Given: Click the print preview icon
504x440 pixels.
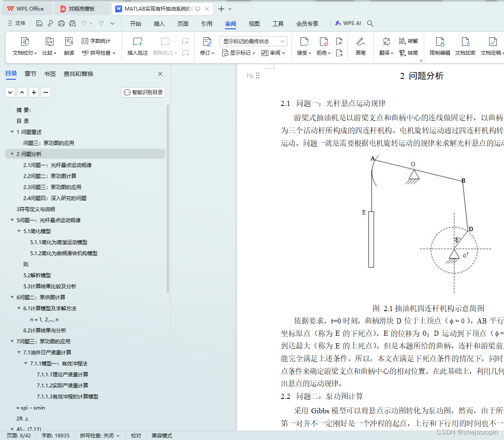Looking at the screenshot, I should tap(72, 23).
